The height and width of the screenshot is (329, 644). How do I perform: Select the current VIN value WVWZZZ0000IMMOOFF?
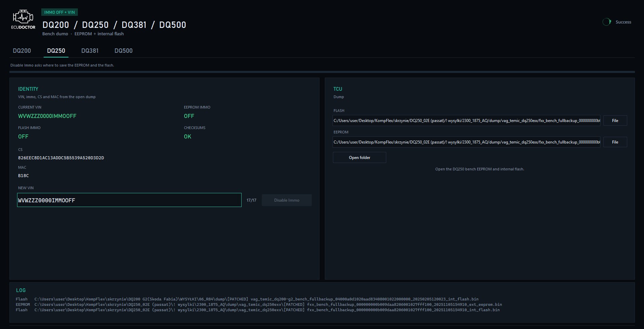click(x=47, y=116)
